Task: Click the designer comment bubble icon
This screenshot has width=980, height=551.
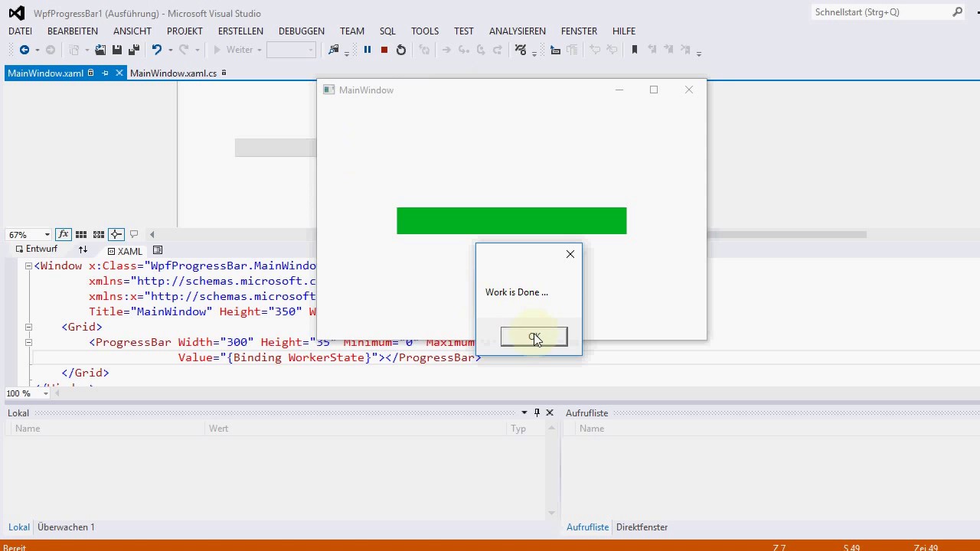Action: click(x=134, y=234)
